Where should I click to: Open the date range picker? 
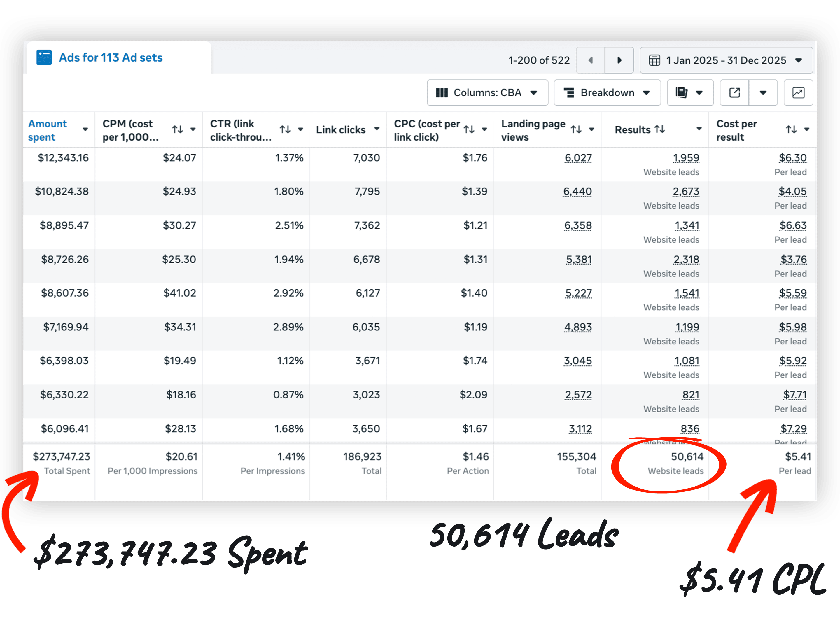(726, 60)
